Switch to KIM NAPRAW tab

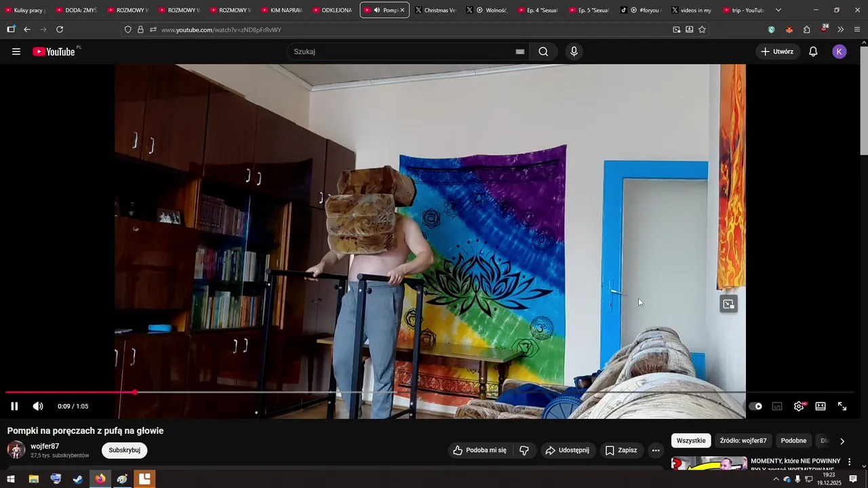[x=283, y=10]
